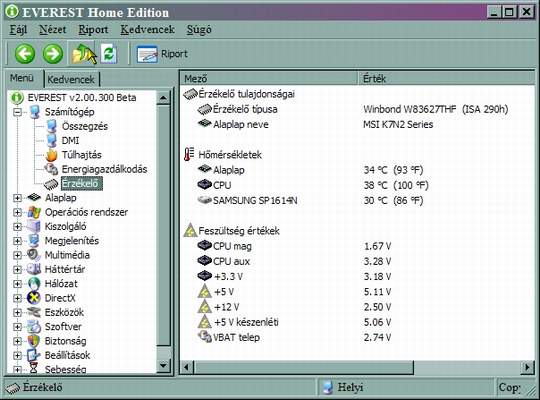
Task: Expand the Megjelenítés tree node
Action: [x=17, y=241]
